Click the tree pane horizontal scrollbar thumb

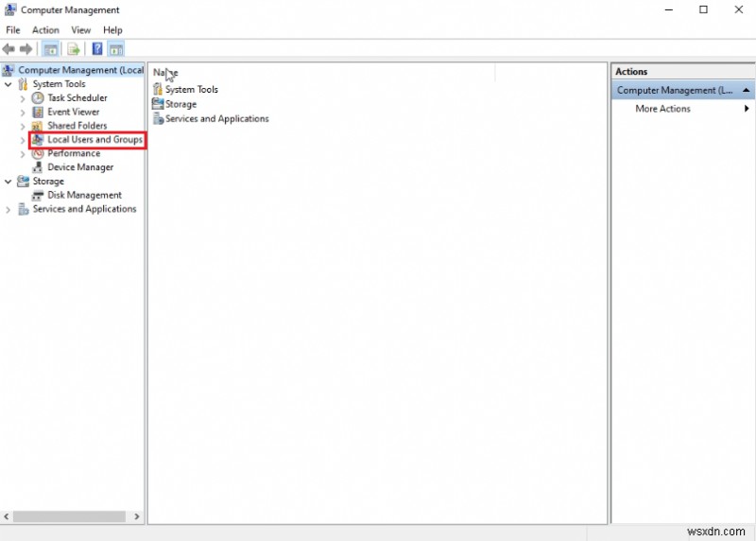coord(69,516)
